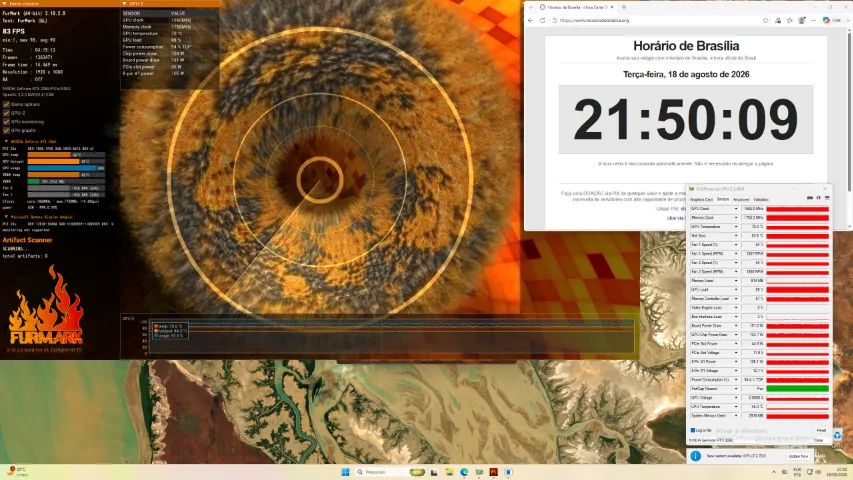Open the PerfCap Reason dropdown in GPU-Z
The height and width of the screenshot is (480, 853).
click(x=735, y=389)
